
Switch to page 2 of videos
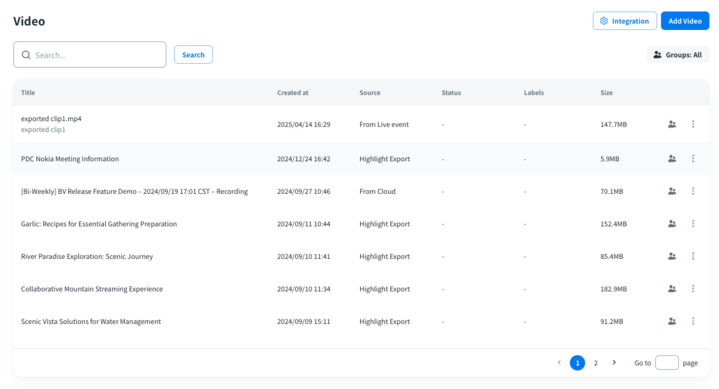(596, 363)
